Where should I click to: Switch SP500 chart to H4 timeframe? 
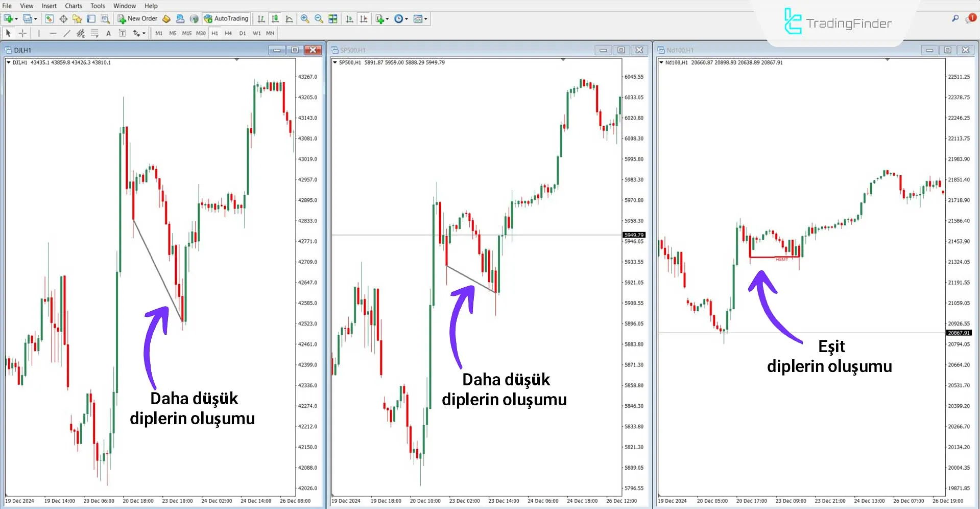[228, 33]
